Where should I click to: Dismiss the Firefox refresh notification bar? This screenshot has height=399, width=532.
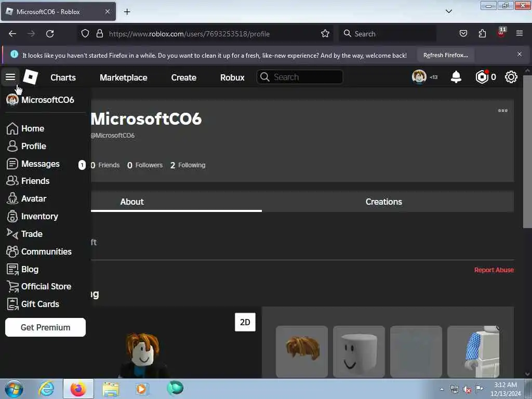point(520,54)
